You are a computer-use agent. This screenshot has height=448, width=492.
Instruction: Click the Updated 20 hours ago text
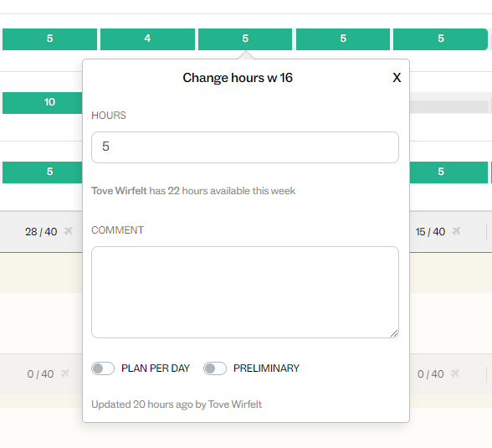coord(177,404)
